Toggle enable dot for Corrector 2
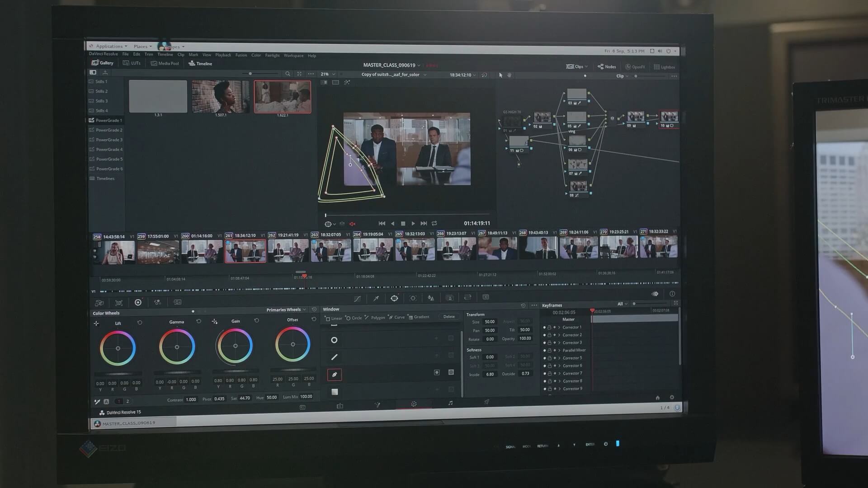This screenshot has width=868, height=488. click(x=544, y=335)
